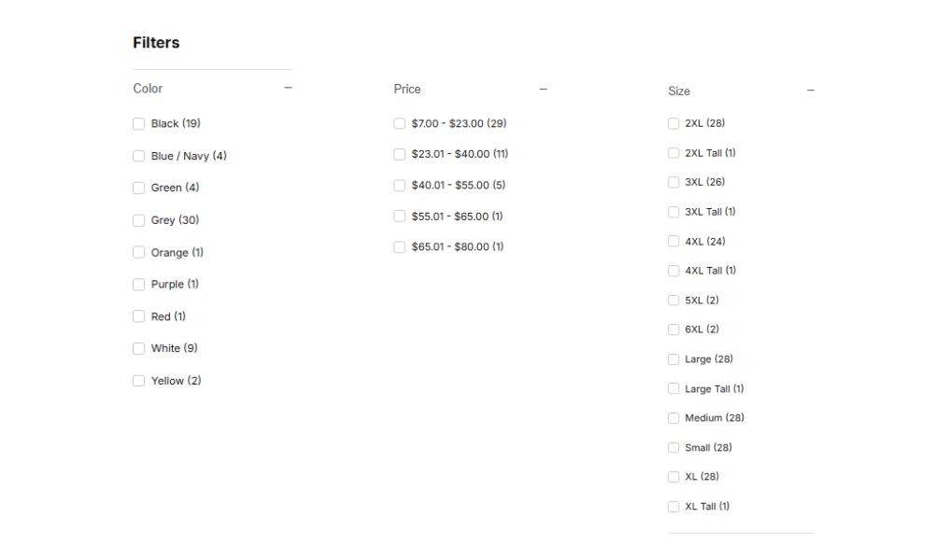The width and height of the screenshot is (934, 560).
Task: Enable the 5XL size filter
Action: coord(673,301)
